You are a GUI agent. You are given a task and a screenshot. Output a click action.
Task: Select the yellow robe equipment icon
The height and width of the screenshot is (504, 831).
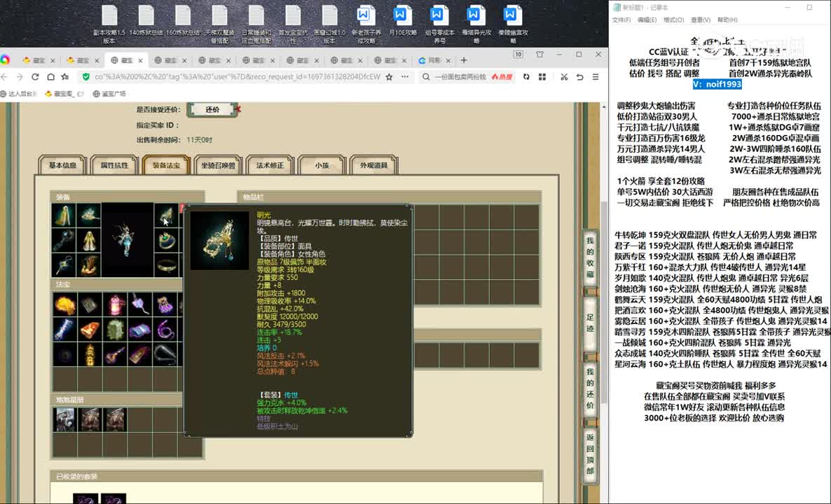click(x=90, y=240)
